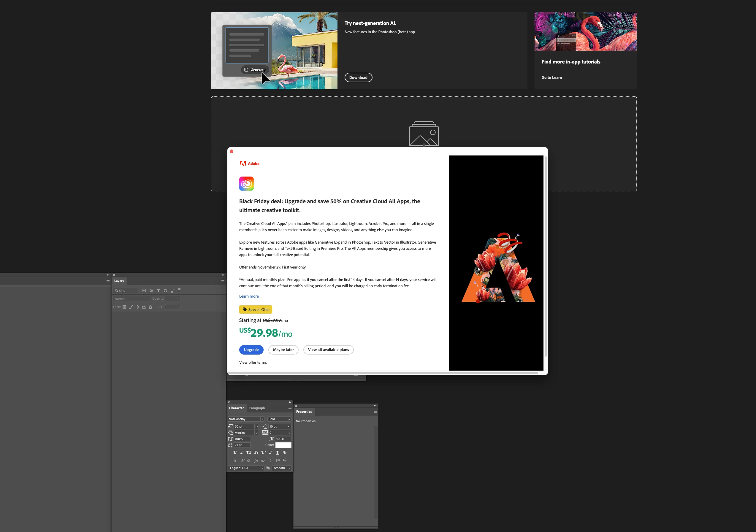Click the Strikethrough text style icon
Viewport: 756px width, 532px height.
pos(285,452)
